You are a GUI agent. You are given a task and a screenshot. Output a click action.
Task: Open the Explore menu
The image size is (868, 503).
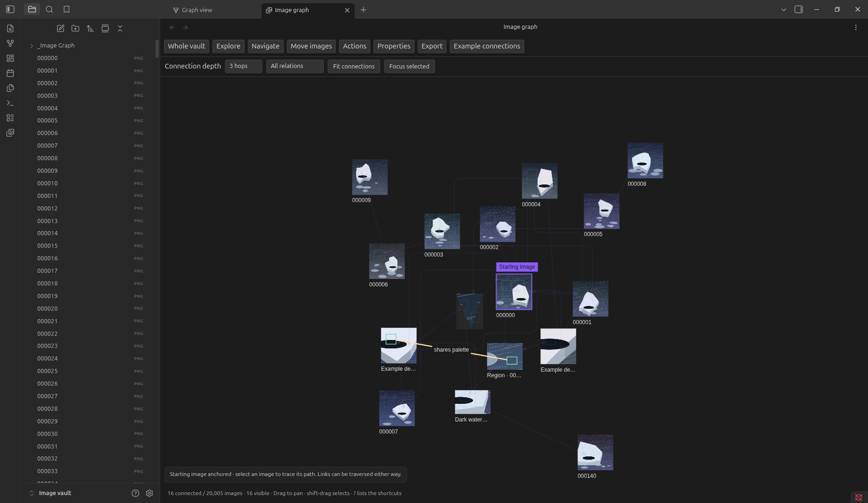pyautogui.click(x=229, y=46)
